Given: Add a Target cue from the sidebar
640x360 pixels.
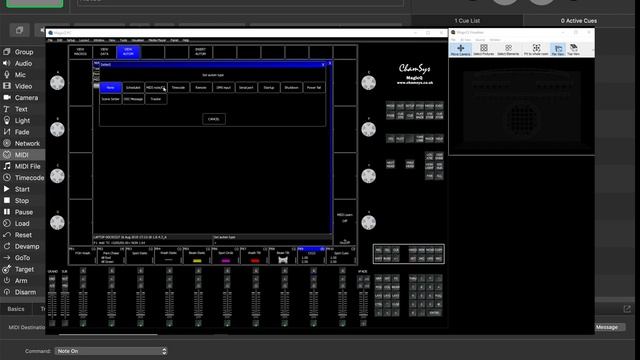Looking at the screenshot, I should [x=18, y=269].
